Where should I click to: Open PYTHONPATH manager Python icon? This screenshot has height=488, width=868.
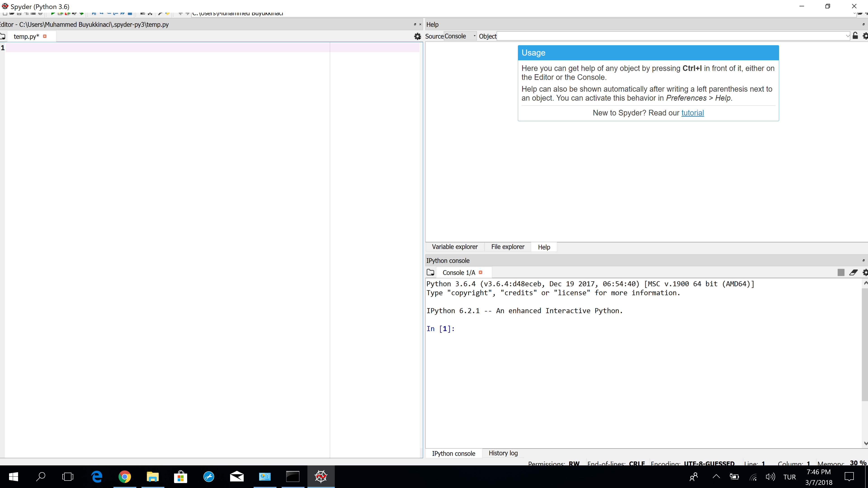coord(167,14)
